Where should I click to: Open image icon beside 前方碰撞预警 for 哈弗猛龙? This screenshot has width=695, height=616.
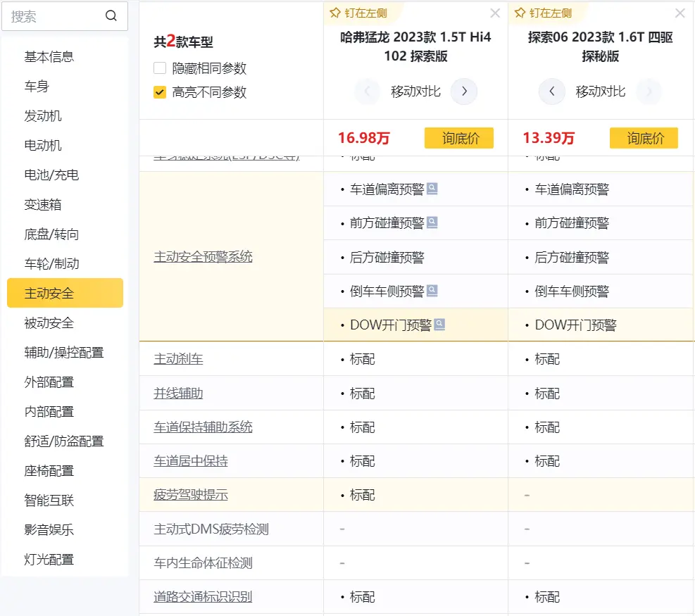(432, 222)
